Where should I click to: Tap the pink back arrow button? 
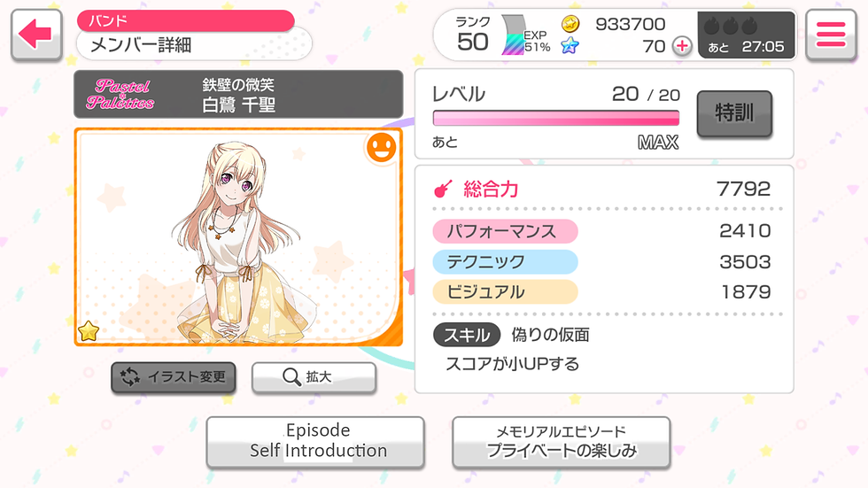36,35
